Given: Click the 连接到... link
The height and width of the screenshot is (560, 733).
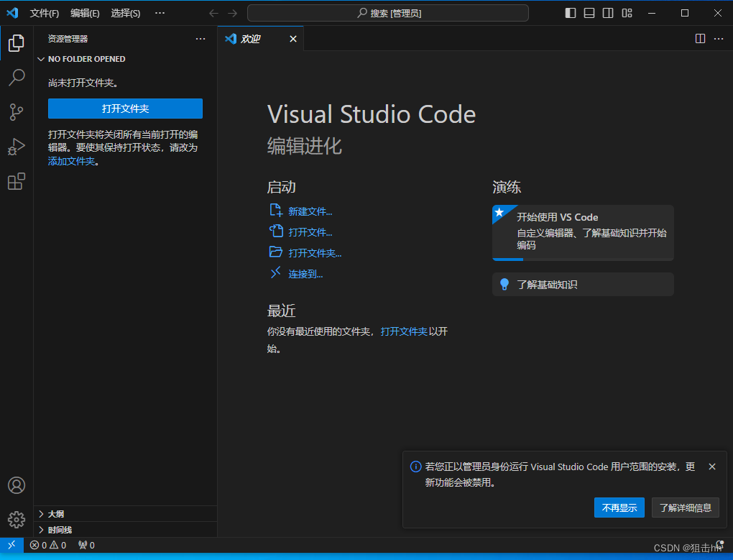Looking at the screenshot, I should [305, 274].
